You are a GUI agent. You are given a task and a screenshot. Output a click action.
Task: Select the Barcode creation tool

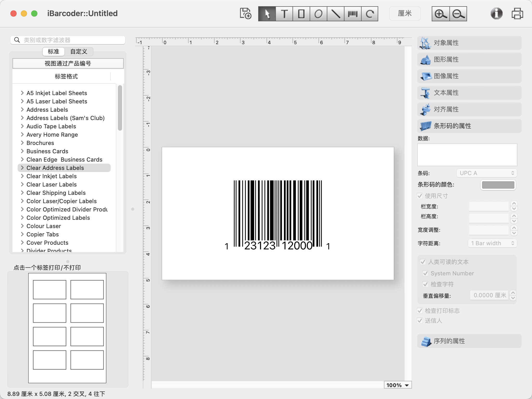tap(353, 14)
